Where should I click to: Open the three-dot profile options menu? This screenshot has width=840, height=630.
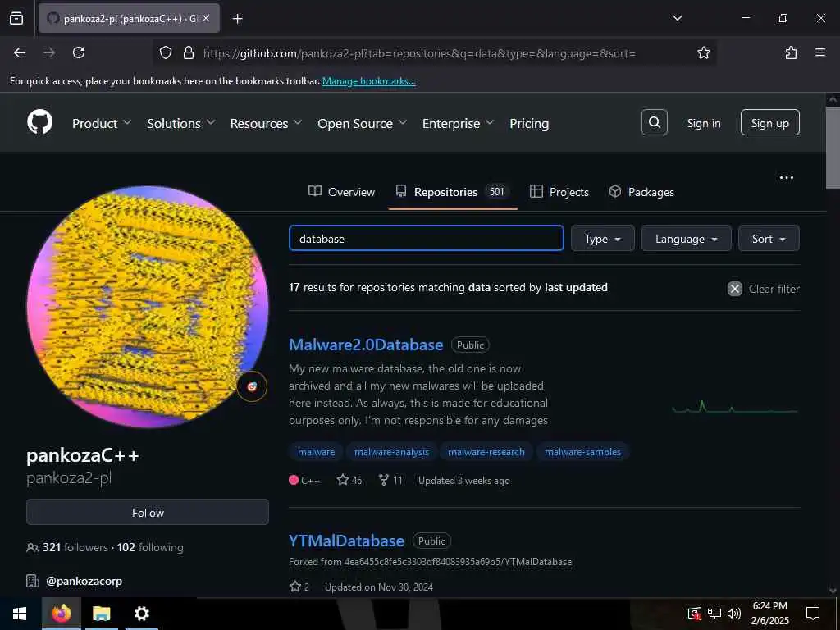[x=786, y=178]
